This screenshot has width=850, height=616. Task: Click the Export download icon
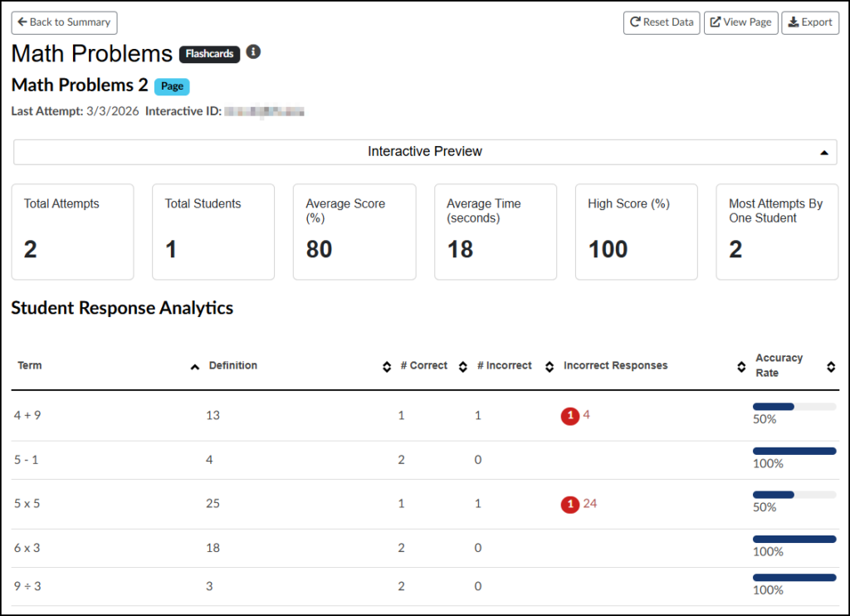[793, 22]
